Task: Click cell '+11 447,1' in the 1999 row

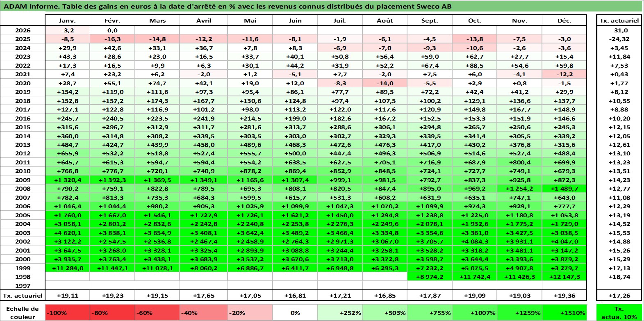Action: tap(112, 268)
